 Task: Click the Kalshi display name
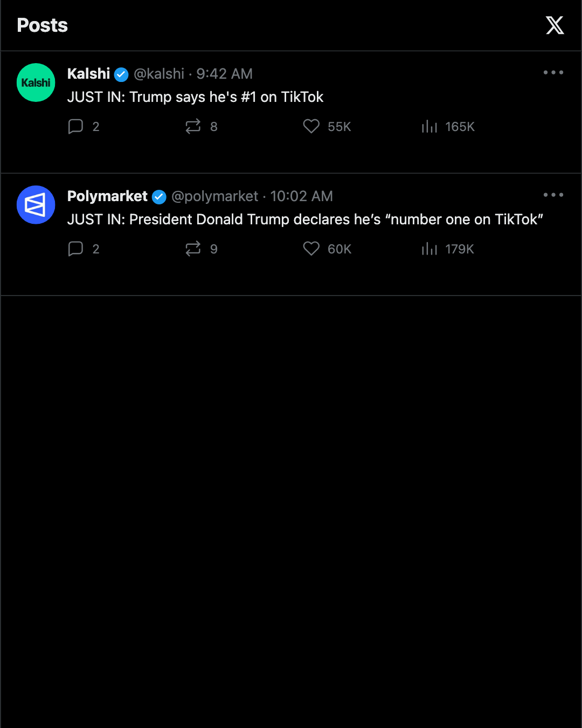(88, 73)
